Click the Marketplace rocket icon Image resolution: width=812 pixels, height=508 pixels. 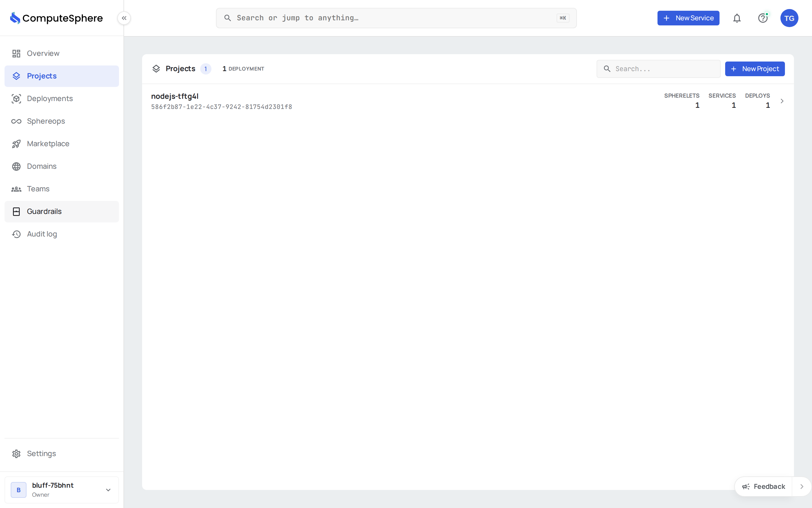(x=16, y=144)
